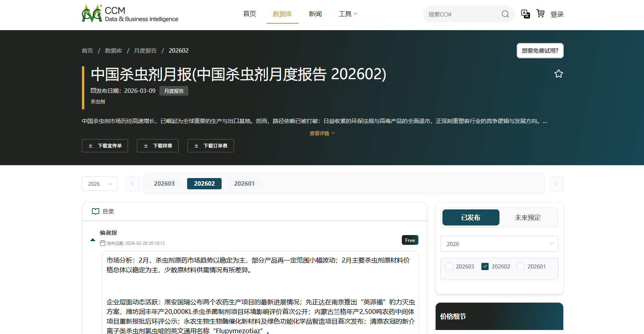
Task: Click calendar icon beside 2026-02-28 date
Action: [102, 243]
